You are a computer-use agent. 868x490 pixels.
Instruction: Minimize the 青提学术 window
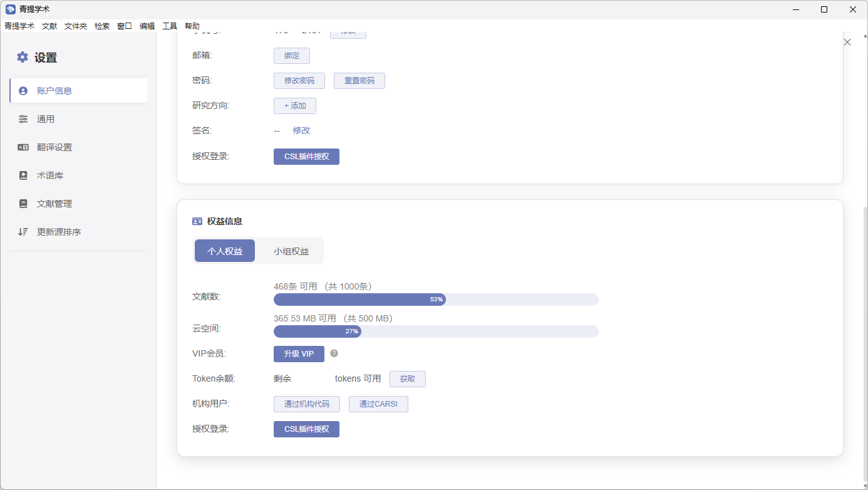[x=796, y=9]
